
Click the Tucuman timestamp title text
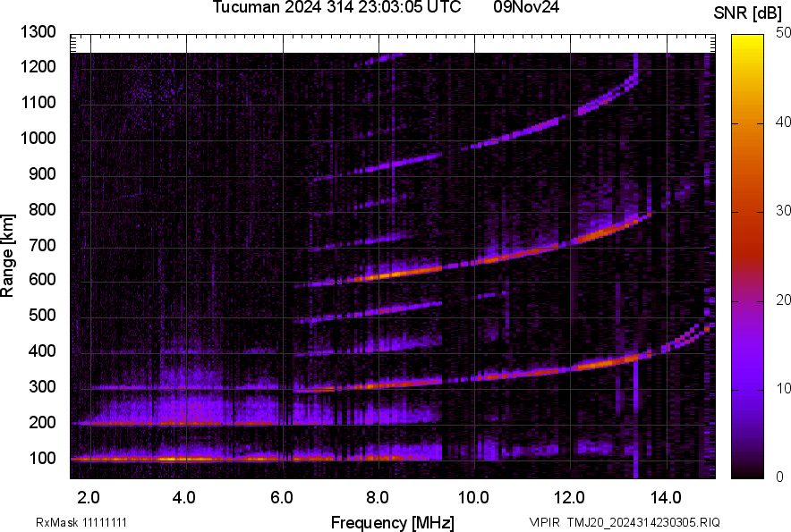tap(336, 8)
